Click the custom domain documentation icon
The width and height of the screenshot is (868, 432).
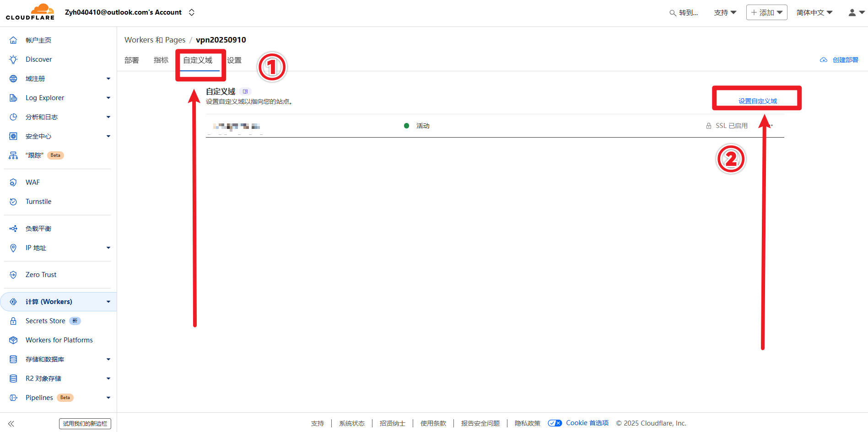(245, 91)
